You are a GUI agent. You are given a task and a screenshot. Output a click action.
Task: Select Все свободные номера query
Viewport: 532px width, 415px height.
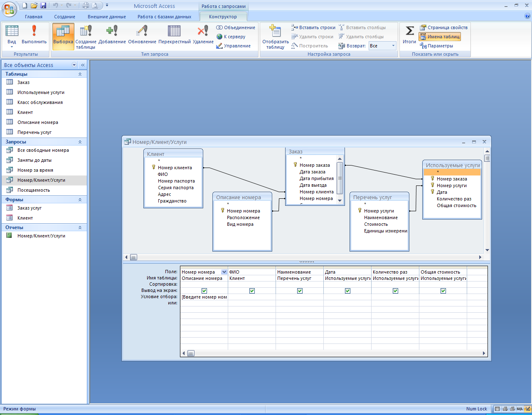(44, 150)
